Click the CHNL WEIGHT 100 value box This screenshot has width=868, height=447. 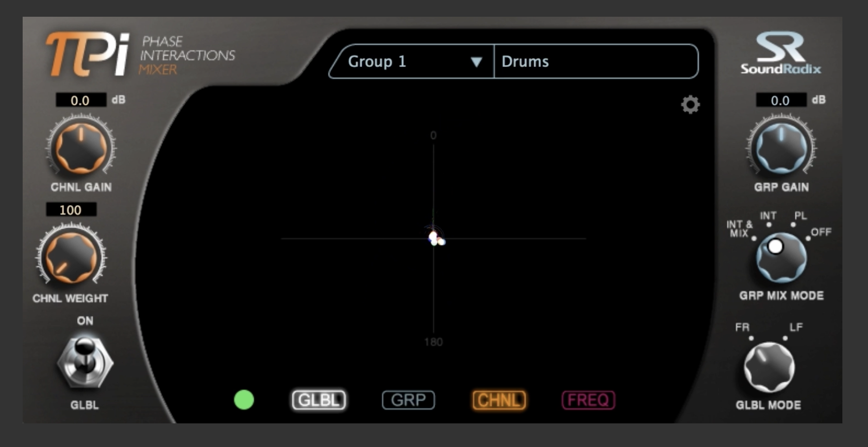click(71, 210)
